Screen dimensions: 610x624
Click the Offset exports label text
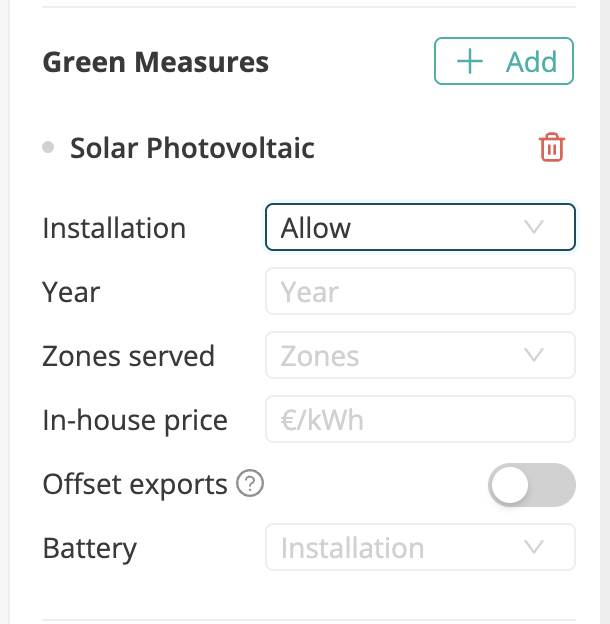pyautogui.click(x=135, y=485)
